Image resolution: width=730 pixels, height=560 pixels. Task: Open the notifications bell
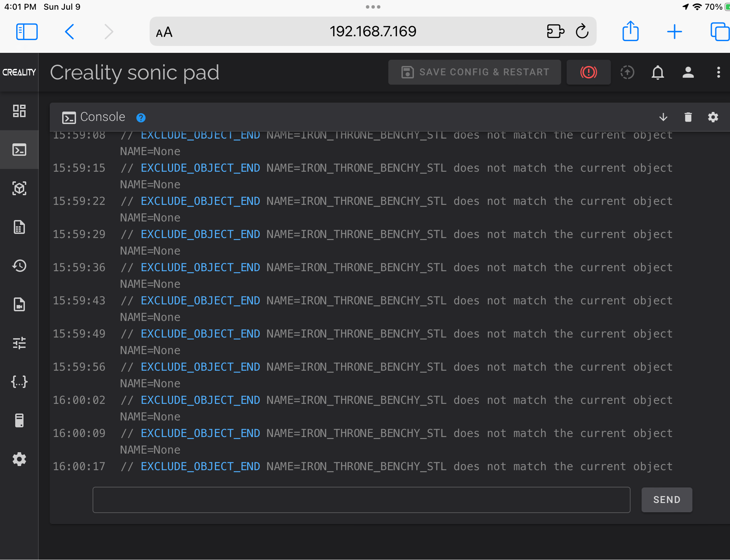click(657, 72)
